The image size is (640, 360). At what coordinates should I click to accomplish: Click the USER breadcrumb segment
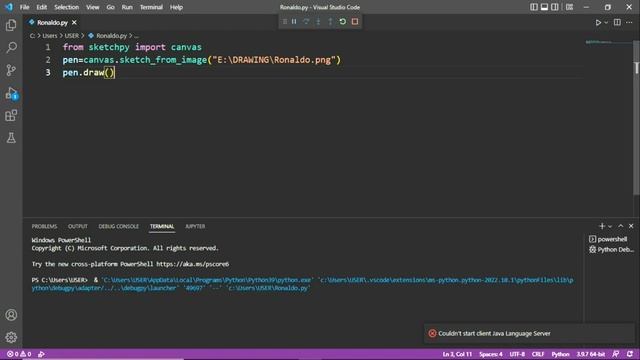(72, 36)
